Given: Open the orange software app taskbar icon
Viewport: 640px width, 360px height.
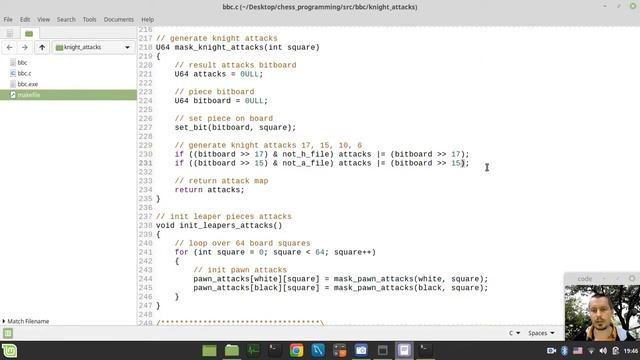Looking at the screenshot, I should [x=340, y=351].
